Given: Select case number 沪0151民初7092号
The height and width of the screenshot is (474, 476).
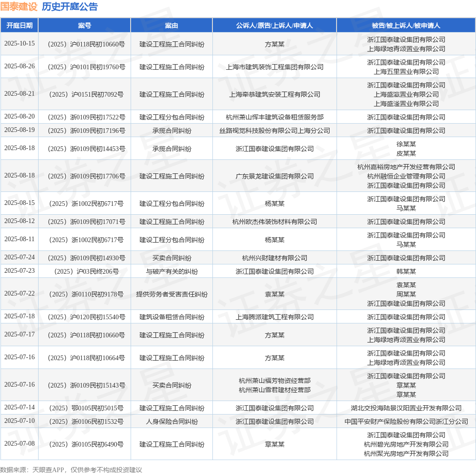Looking at the screenshot, I should click(x=86, y=94).
